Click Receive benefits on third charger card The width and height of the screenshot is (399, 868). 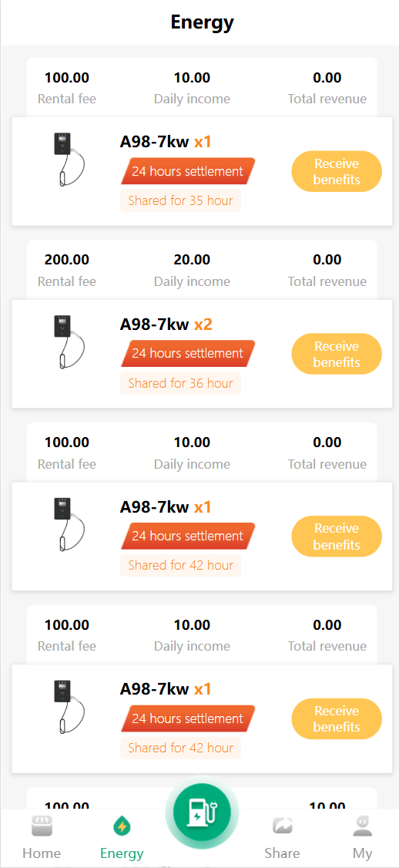337,537
